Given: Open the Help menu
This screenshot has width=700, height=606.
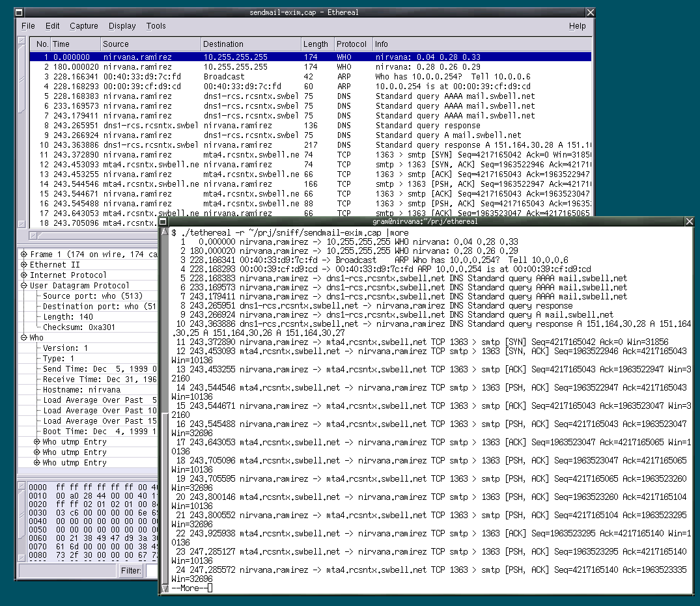Looking at the screenshot, I should click(x=577, y=26).
